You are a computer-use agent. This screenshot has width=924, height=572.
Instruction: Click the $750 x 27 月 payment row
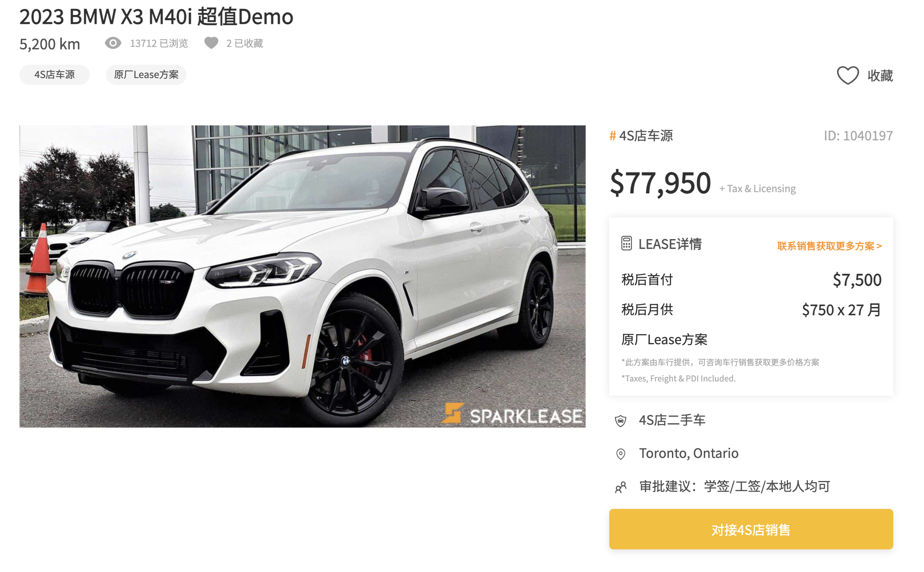coord(751,310)
